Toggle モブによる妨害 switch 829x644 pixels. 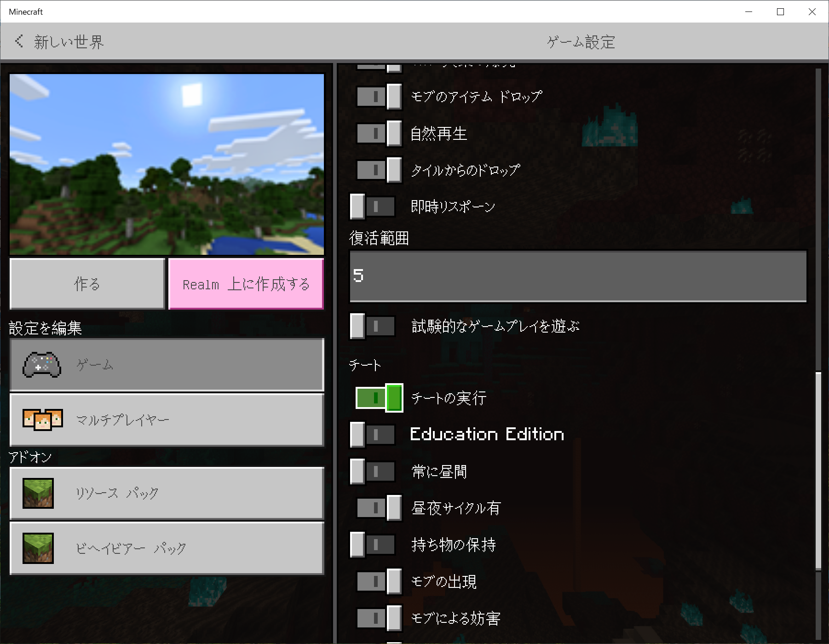380,618
